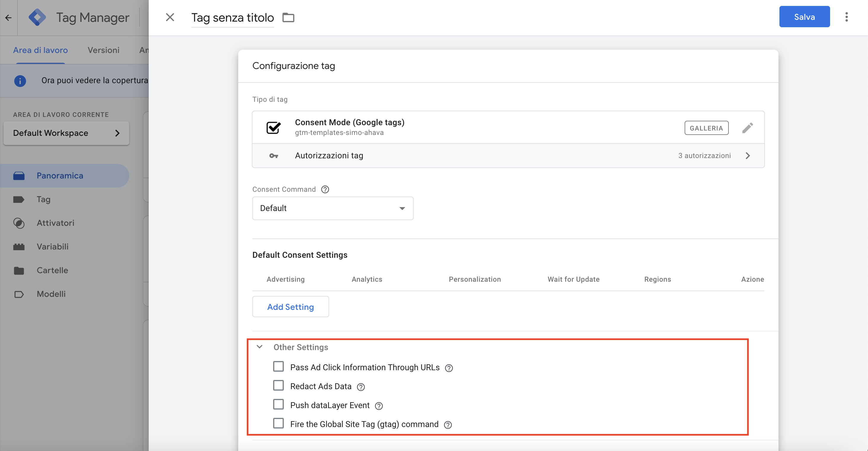The width and height of the screenshot is (868, 451).
Task: Open Panoramica in the sidebar
Action: tap(64, 176)
